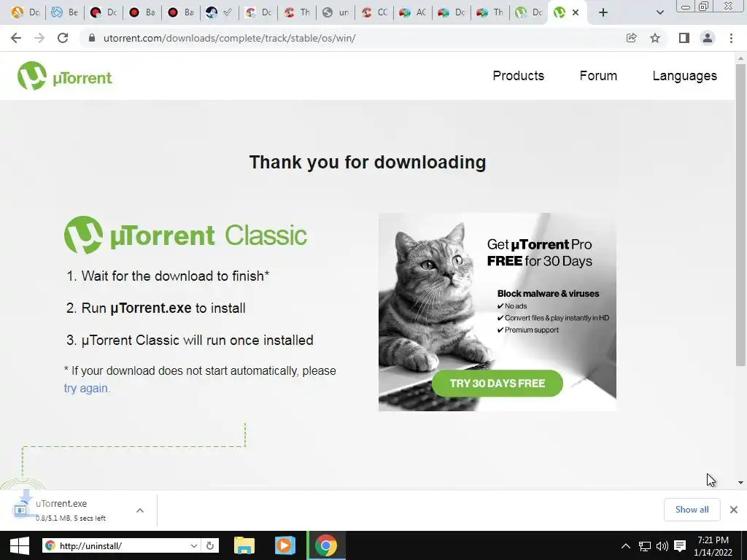Viewport: 747px width, 560px height.
Task: Toggle the browser side panel icon
Action: pos(684,38)
